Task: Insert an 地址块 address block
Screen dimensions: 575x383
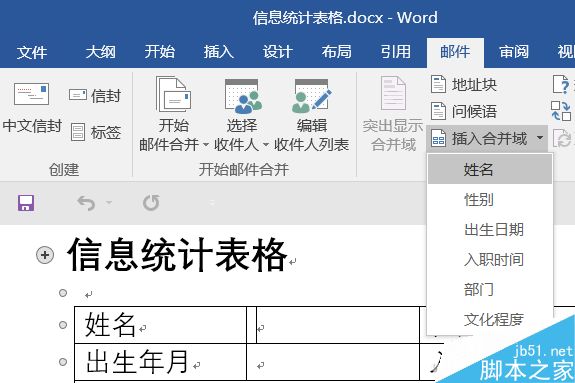Action: coord(464,84)
